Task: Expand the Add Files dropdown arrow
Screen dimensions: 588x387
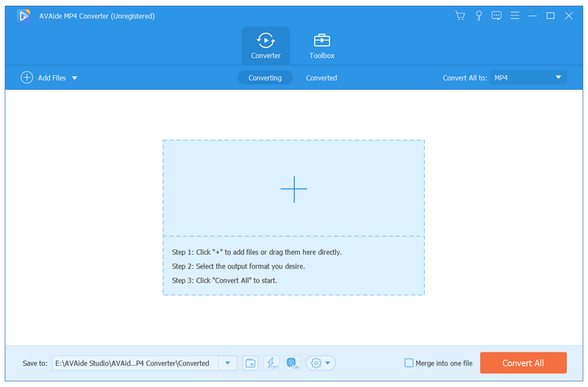Action: (x=75, y=78)
